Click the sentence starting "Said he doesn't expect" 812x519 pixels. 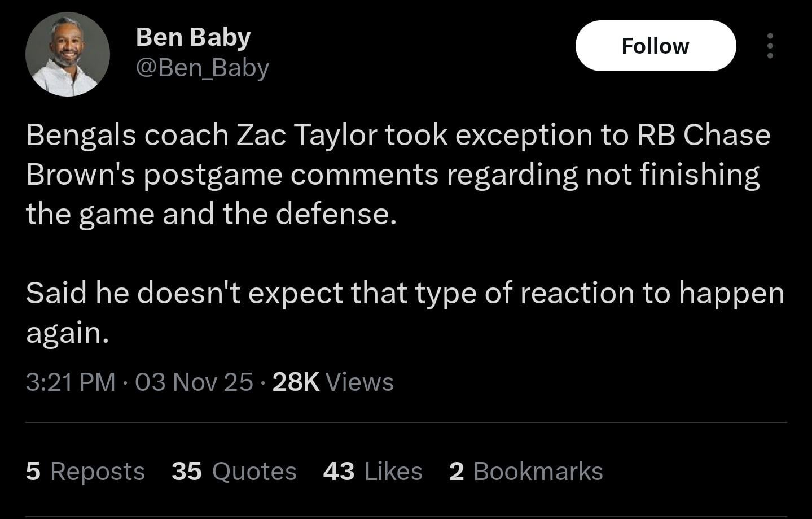pyautogui.click(x=405, y=293)
